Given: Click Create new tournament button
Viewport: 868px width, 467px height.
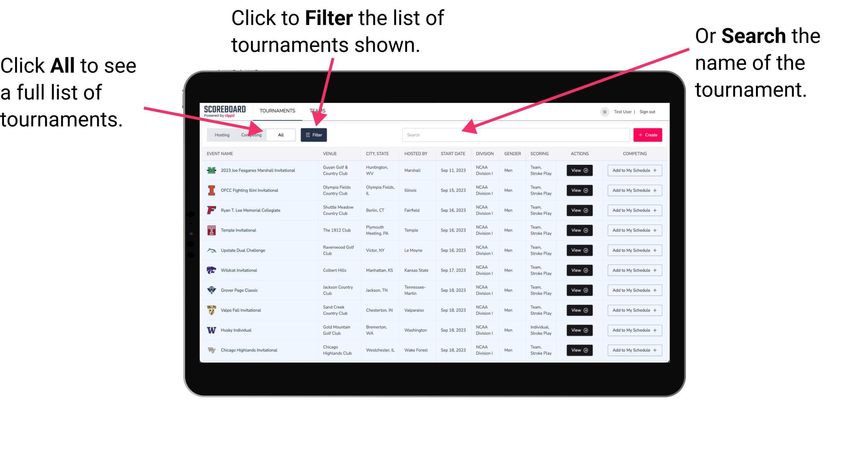Looking at the screenshot, I should pos(648,134).
